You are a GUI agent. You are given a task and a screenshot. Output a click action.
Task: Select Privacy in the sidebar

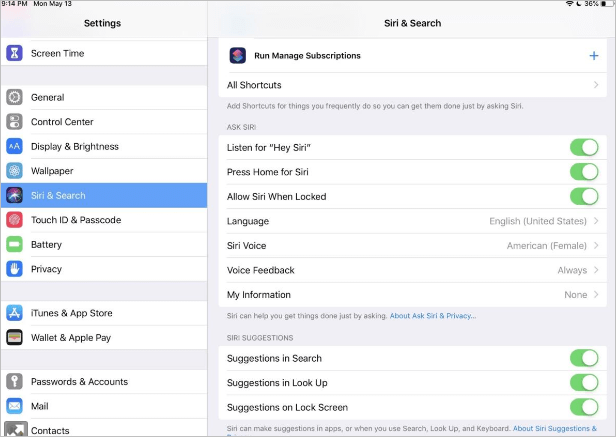104,269
